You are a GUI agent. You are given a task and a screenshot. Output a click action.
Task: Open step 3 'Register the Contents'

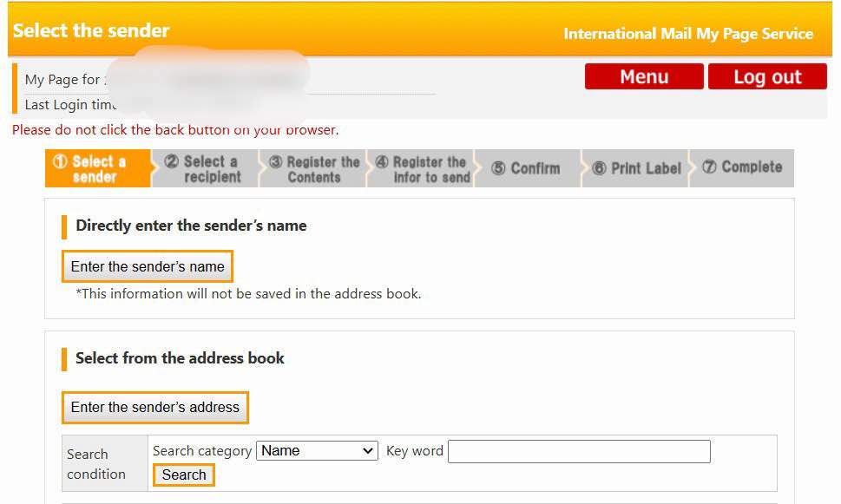314,168
